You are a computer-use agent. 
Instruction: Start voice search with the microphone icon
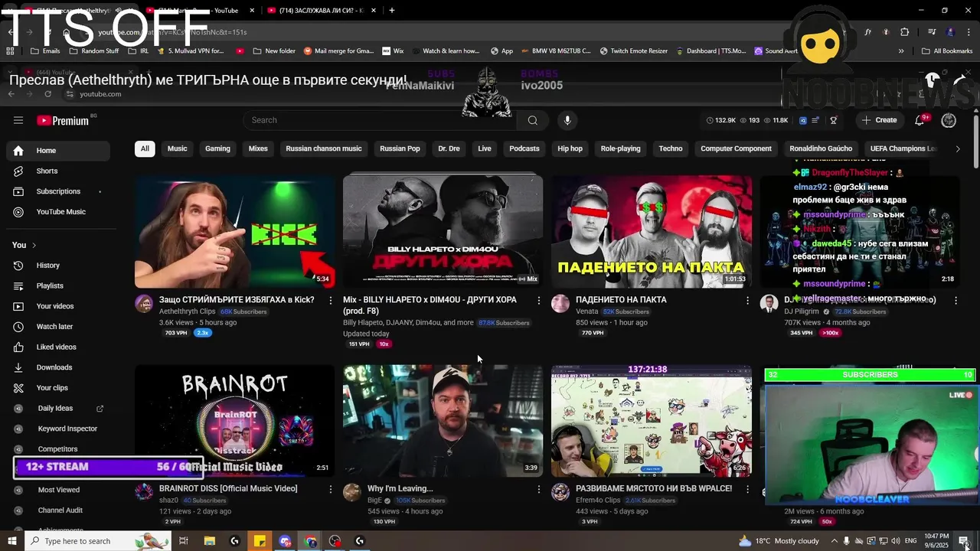(567, 120)
